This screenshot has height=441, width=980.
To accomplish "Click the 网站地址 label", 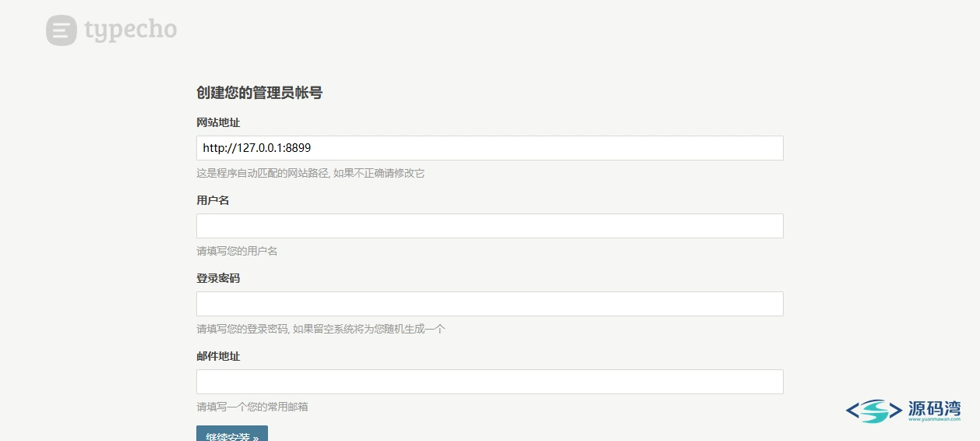I will pyautogui.click(x=218, y=122).
